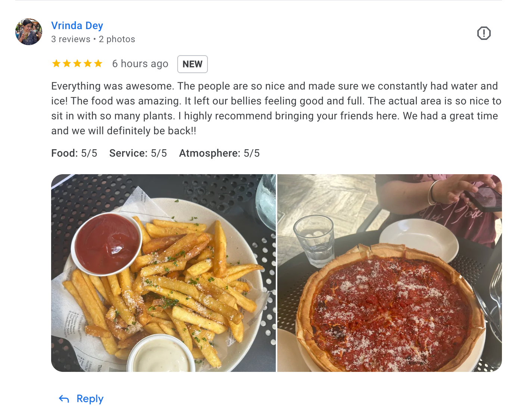Click the second yellow rating star

67,63
